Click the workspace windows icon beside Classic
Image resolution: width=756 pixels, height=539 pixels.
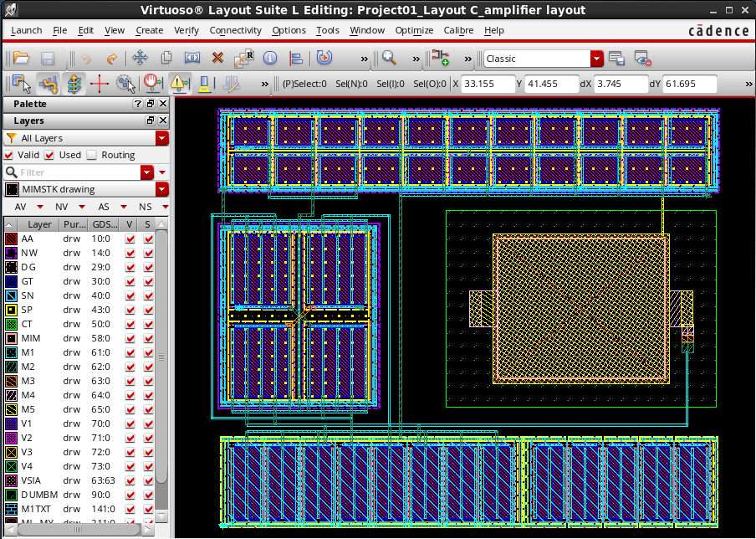pyautogui.click(x=616, y=59)
